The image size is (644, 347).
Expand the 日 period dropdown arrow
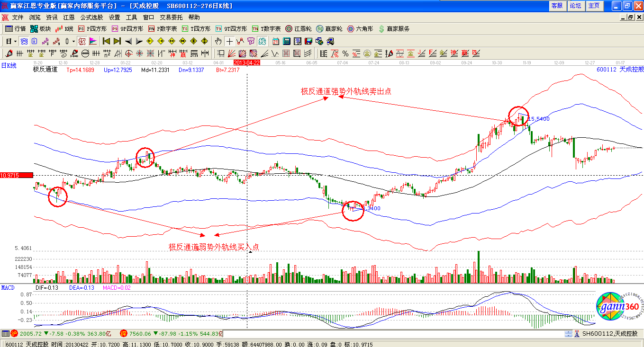tap(15, 41)
